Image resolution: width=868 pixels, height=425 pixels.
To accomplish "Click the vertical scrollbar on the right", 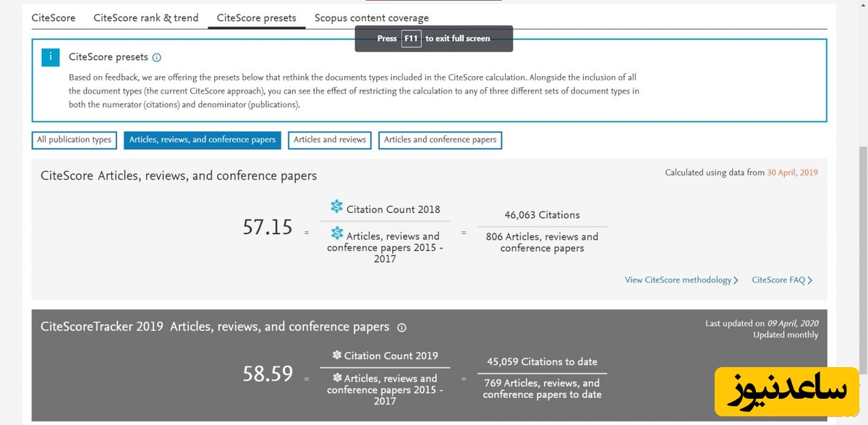I will point(863,217).
